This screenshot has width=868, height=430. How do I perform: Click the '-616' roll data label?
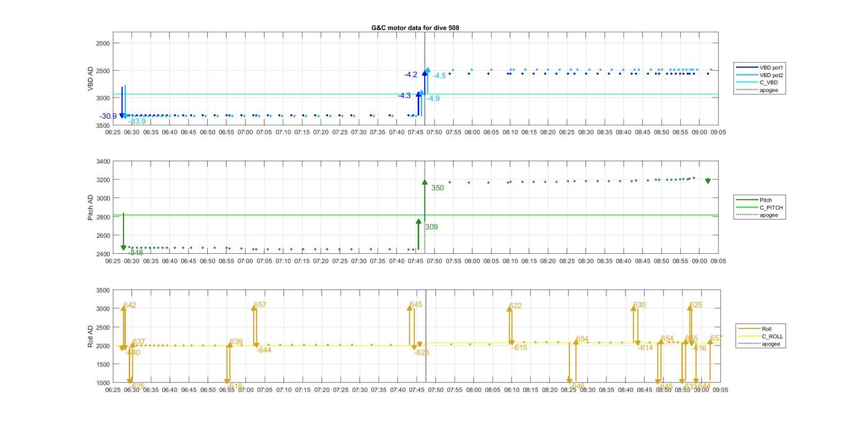click(x=699, y=349)
